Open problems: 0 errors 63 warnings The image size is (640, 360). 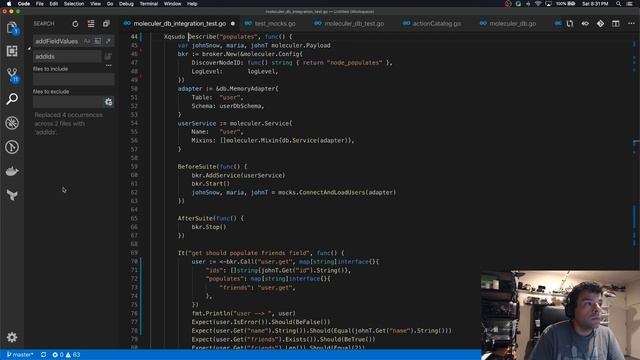click(66, 355)
